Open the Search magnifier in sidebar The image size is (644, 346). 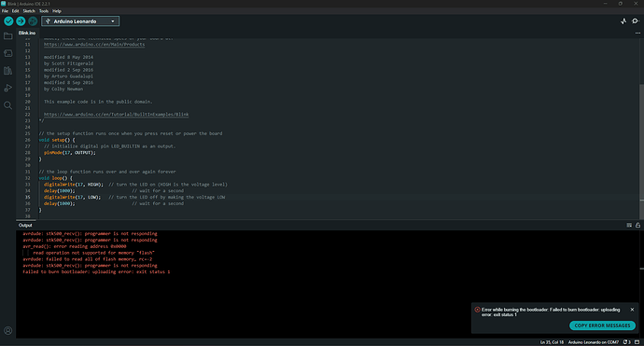pyautogui.click(x=7, y=105)
